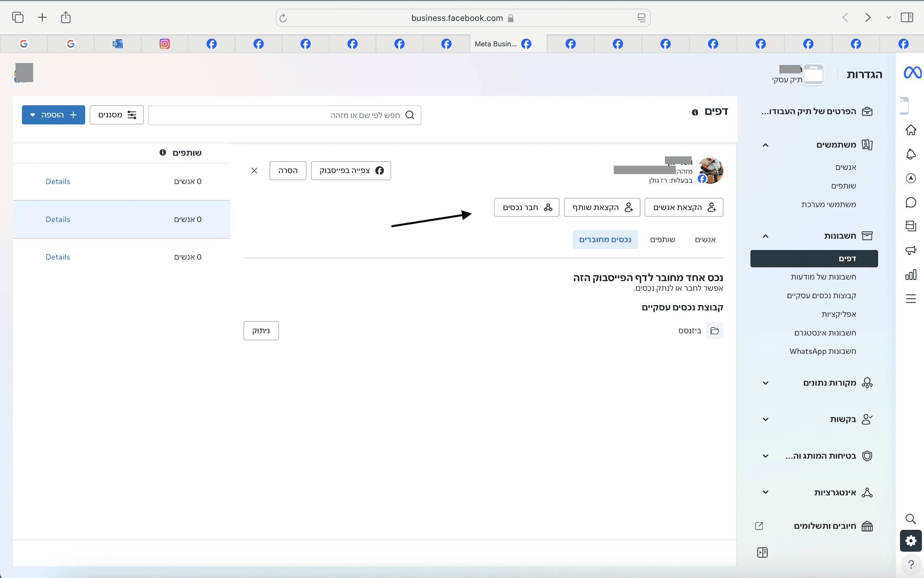Click צפייה בפייסבוק button
This screenshot has width=924, height=578.
[351, 171]
